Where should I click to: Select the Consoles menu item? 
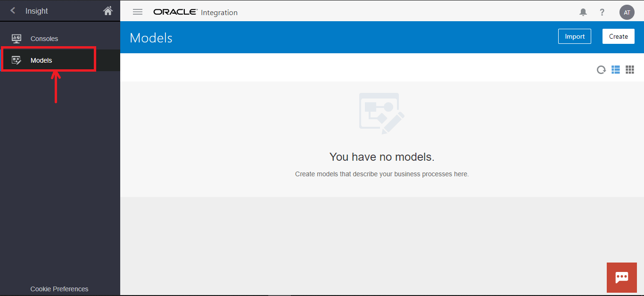44,39
